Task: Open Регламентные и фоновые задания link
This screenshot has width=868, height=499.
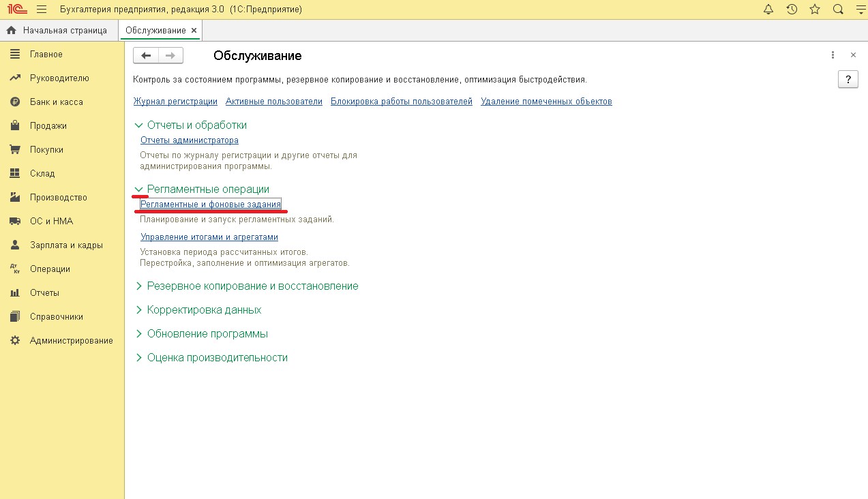Action: click(x=210, y=205)
